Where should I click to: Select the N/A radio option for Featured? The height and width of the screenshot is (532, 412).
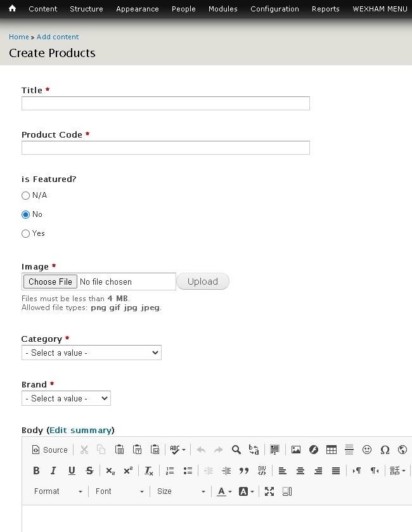[26, 195]
